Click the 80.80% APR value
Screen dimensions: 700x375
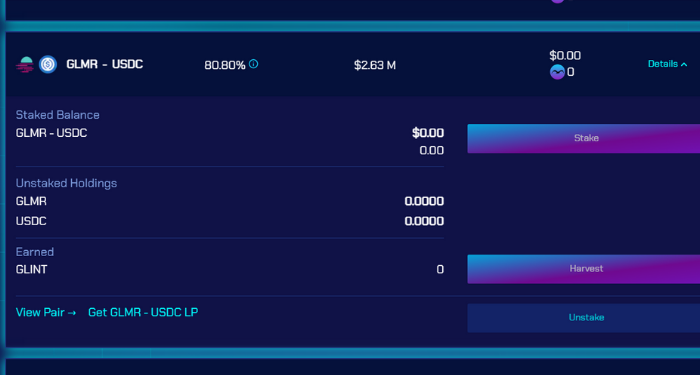click(225, 65)
